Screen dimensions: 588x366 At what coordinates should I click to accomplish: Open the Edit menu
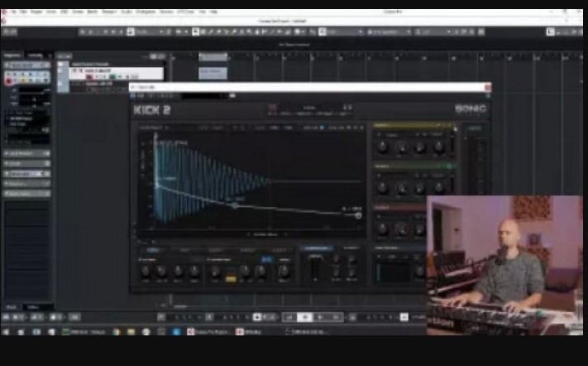pos(24,12)
